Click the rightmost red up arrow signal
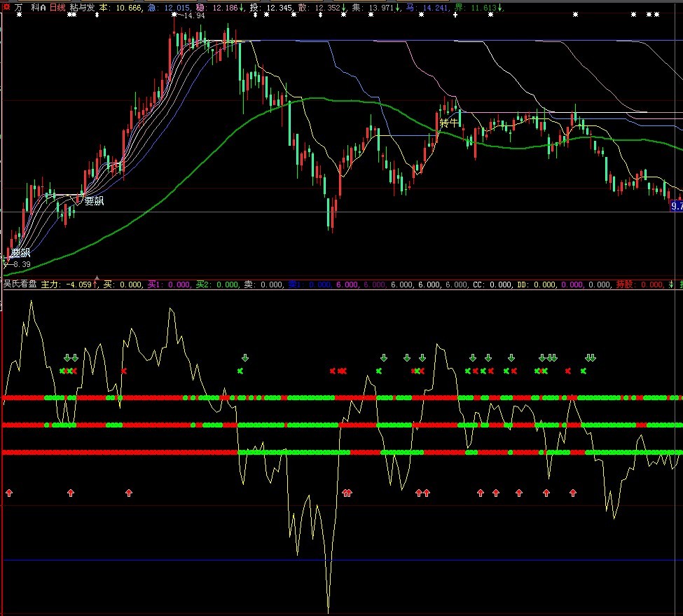The image size is (683, 616). pos(573,493)
